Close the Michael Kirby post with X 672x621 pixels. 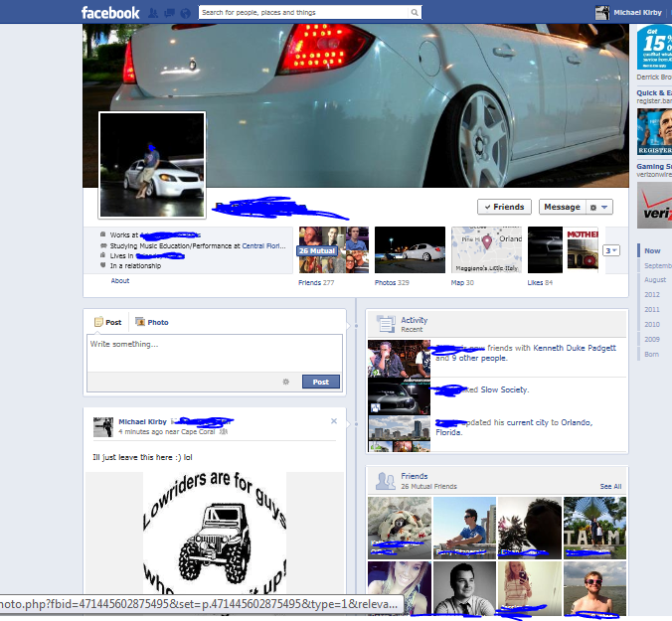point(334,421)
